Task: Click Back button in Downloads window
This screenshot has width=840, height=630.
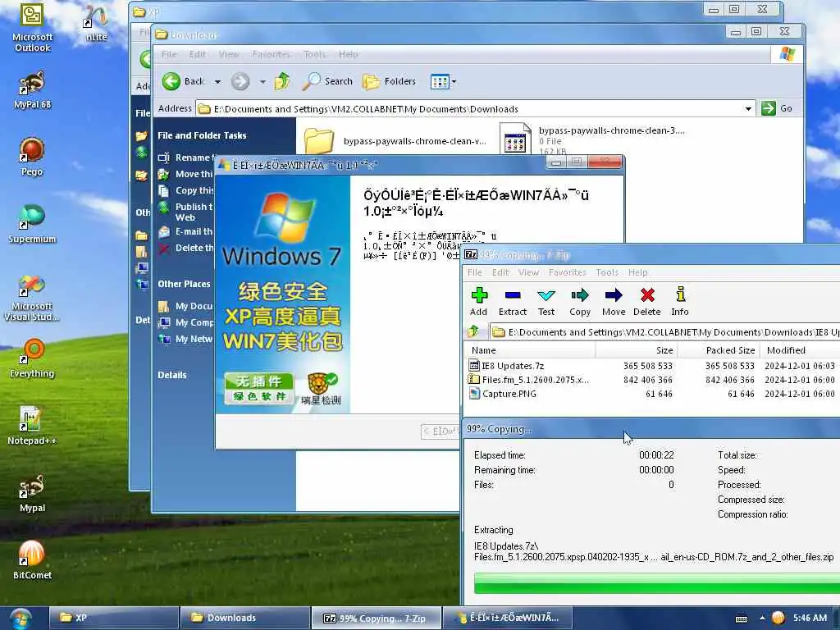Action: 183,81
